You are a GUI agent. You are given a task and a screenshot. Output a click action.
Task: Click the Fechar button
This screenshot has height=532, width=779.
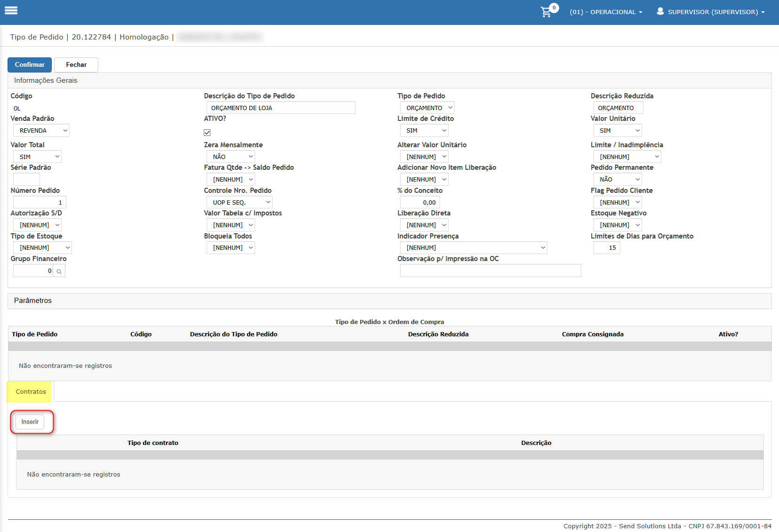pos(76,65)
